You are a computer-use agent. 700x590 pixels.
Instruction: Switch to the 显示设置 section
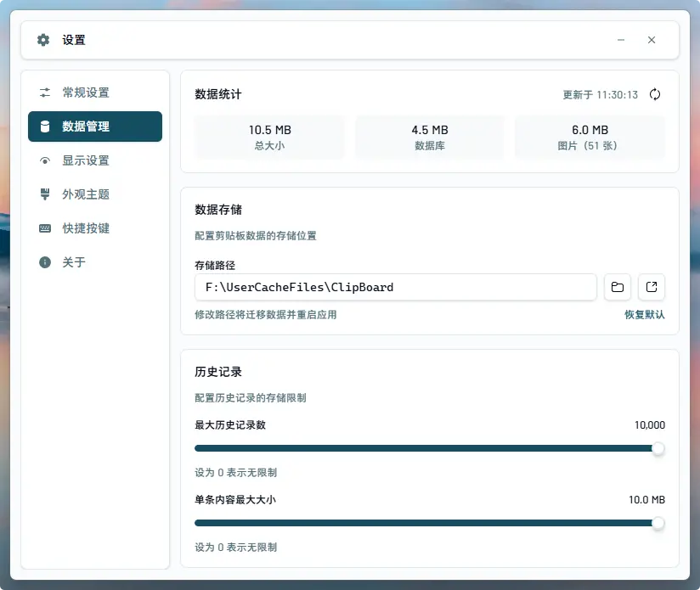[93, 160]
